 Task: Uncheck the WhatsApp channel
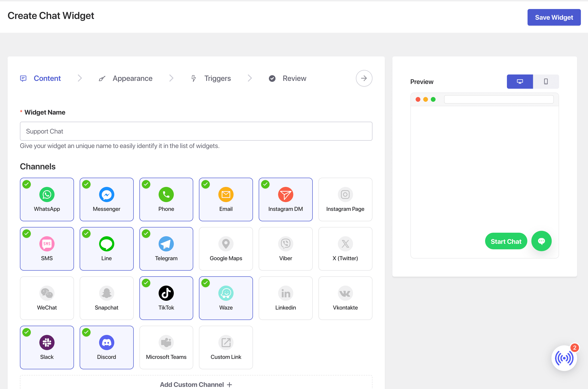point(47,199)
